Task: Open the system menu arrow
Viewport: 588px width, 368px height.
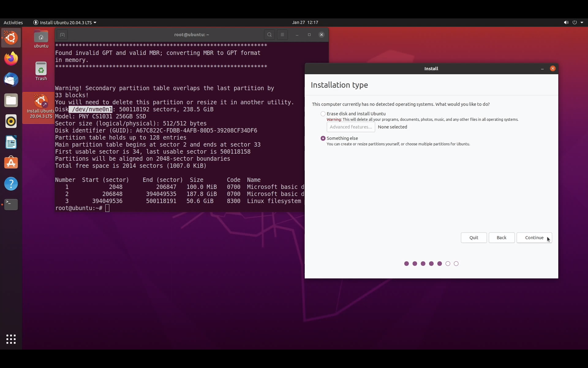Action: pos(582,22)
